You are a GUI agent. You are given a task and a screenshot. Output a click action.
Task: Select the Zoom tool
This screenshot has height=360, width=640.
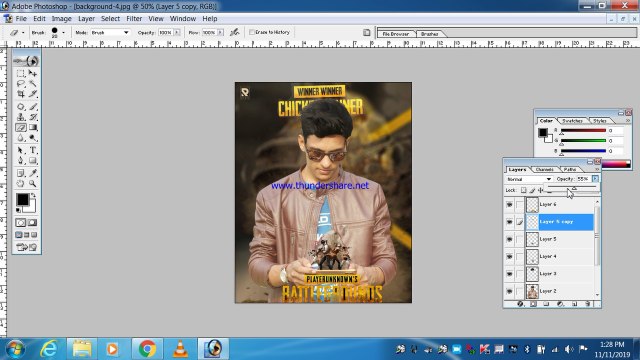coord(33,183)
